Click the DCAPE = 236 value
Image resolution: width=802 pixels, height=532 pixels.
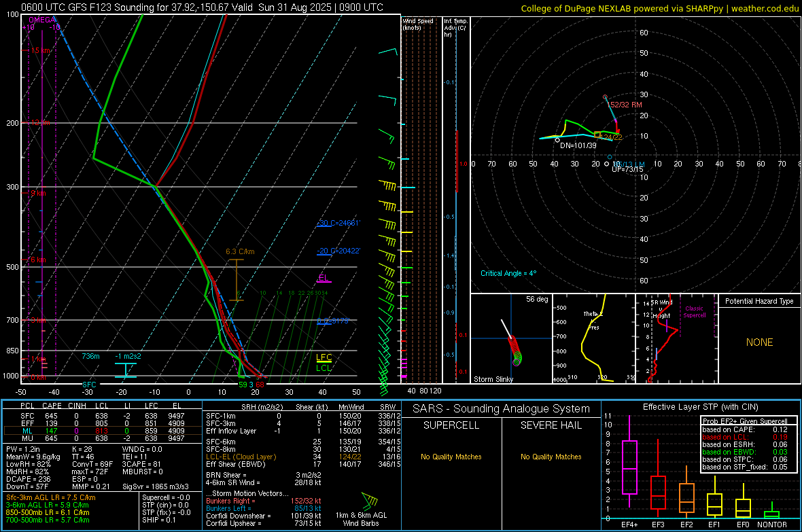29,479
